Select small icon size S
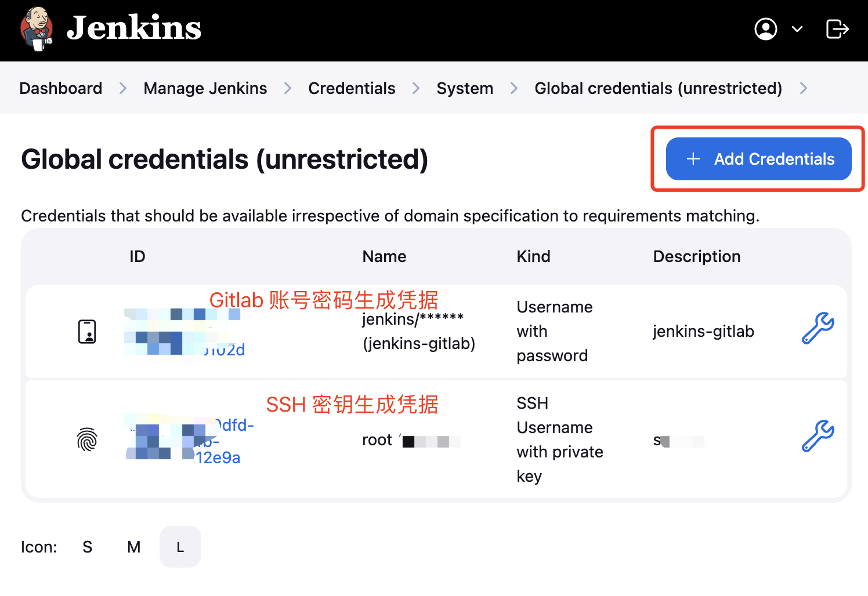The width and height of the screenshot is (868, 596). coord(88,547)
